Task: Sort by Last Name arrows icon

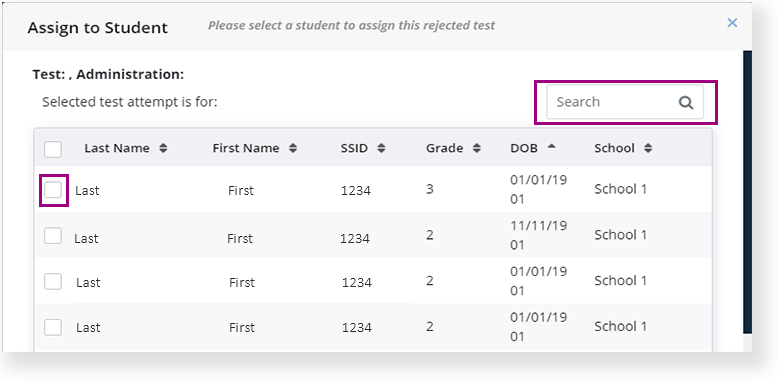Action: point(163,148)
